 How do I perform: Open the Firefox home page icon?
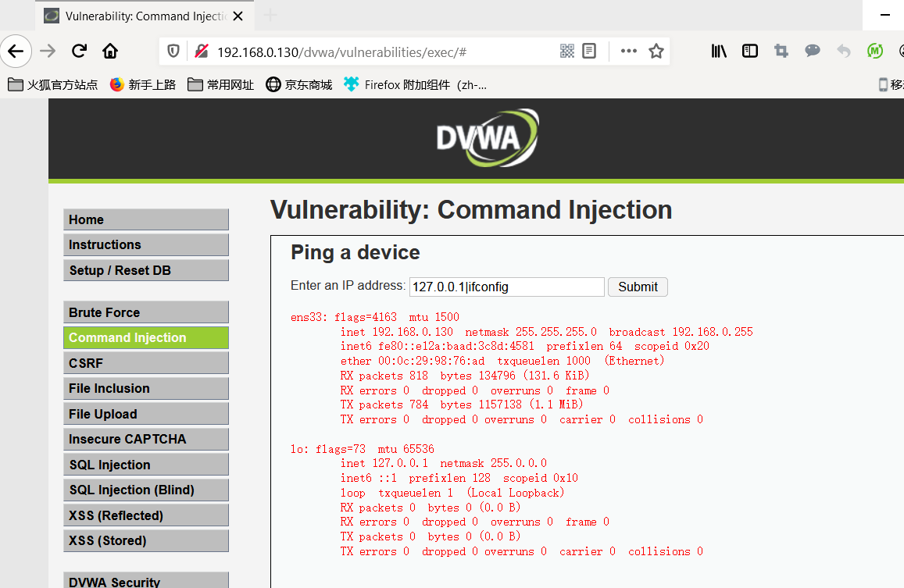coord(110,52)
